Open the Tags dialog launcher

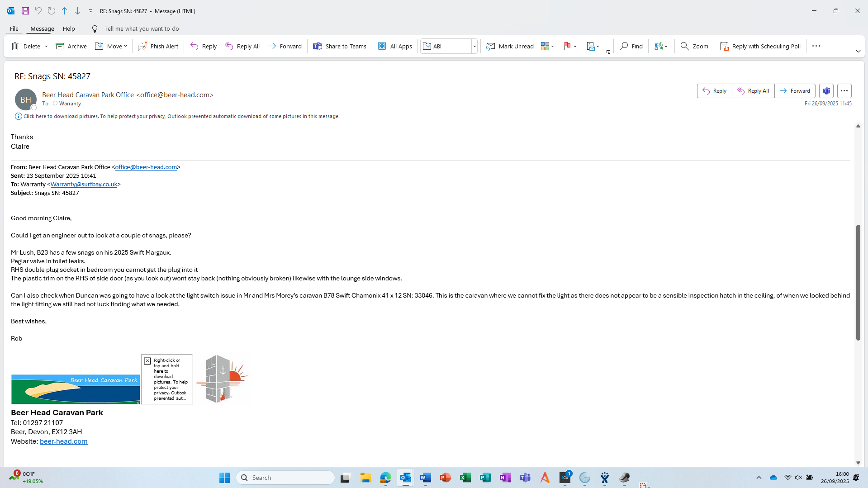pos(608,52)
